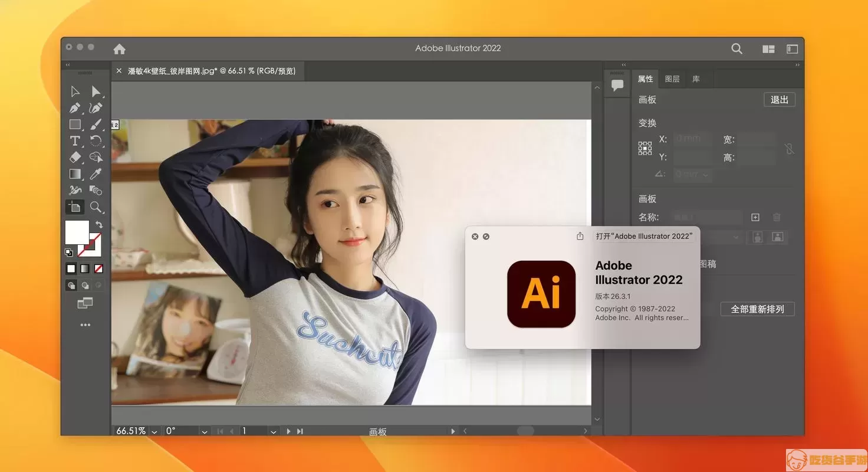Click share icon in about popup
Viewport: 868px width, 472px height.
pyautogui.click(x=580, y=236)
